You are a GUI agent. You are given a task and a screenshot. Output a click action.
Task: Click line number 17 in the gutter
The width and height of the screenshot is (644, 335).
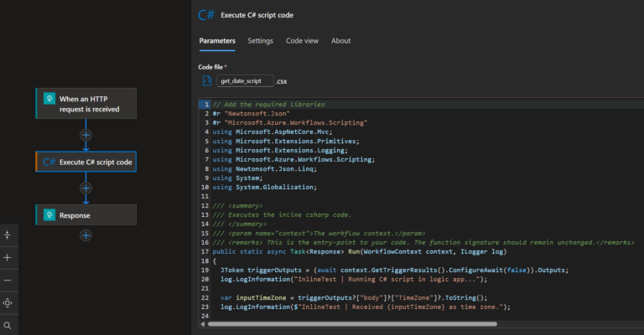pos(205,251)
